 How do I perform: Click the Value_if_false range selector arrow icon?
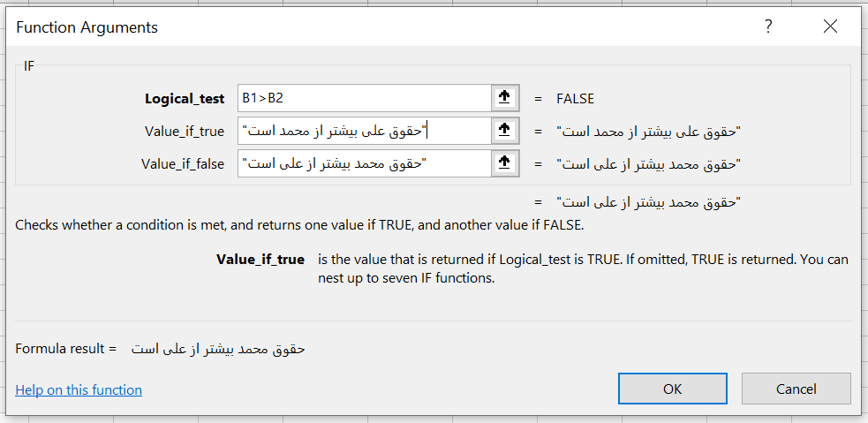click(504, 162)
